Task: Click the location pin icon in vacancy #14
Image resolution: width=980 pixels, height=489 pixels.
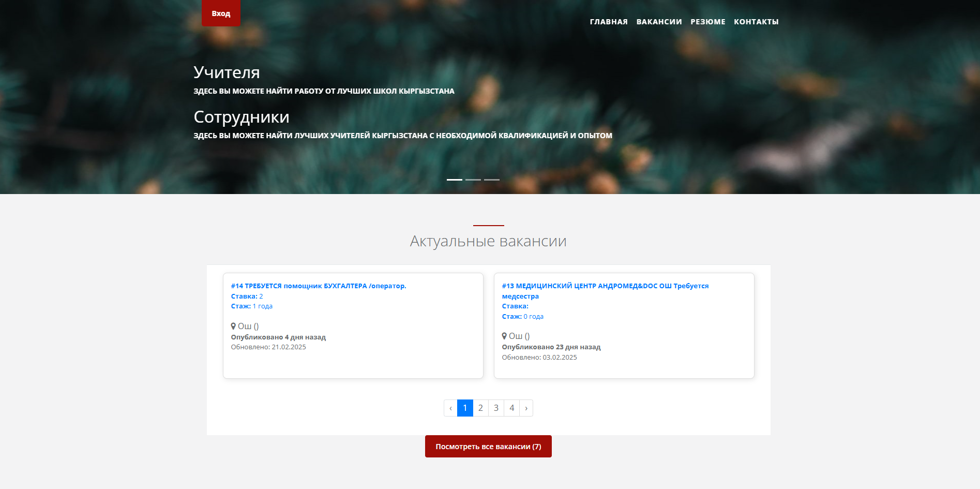Action: pyautogui.click(x=233, y=326)
